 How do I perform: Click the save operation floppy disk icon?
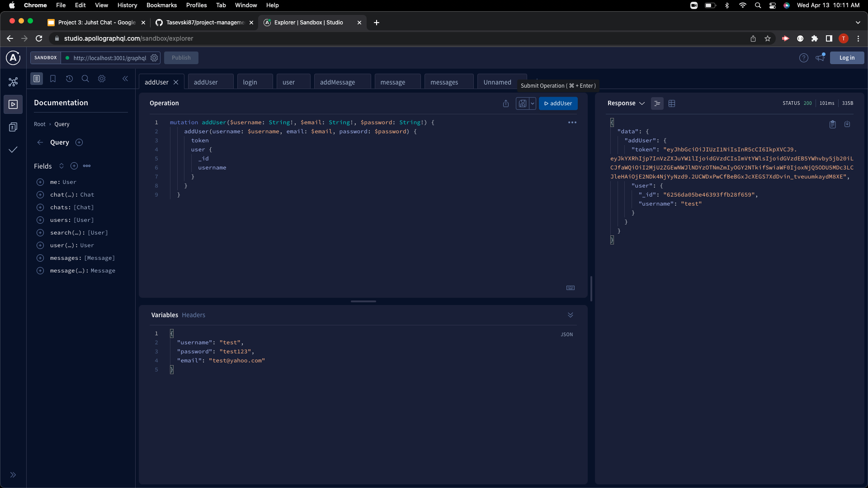pos(522,103)
